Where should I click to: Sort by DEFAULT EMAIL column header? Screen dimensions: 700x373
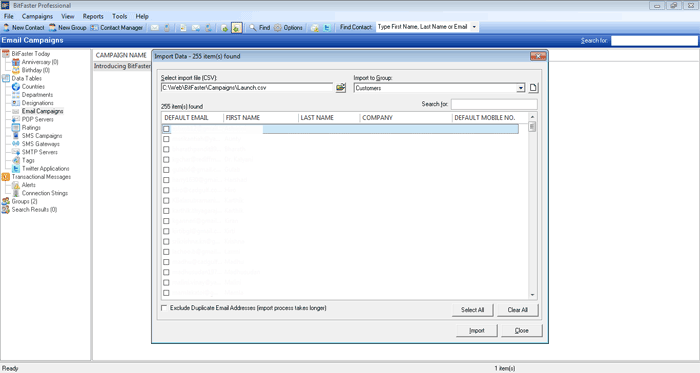click(192, 118)
